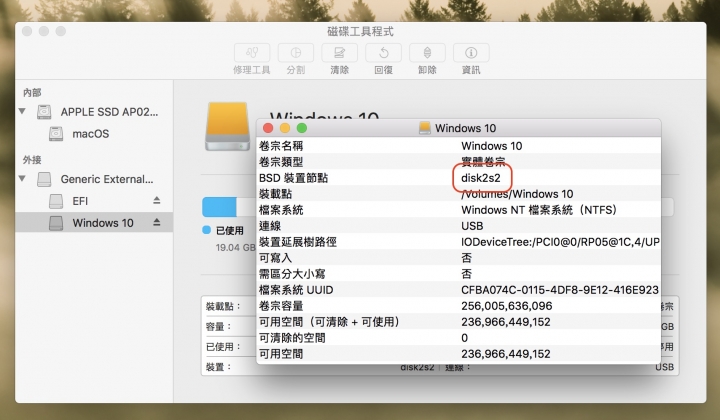The image size is (720, 420).
Task: Click the 已使用 legend text
Action: (x=230, y=230)
